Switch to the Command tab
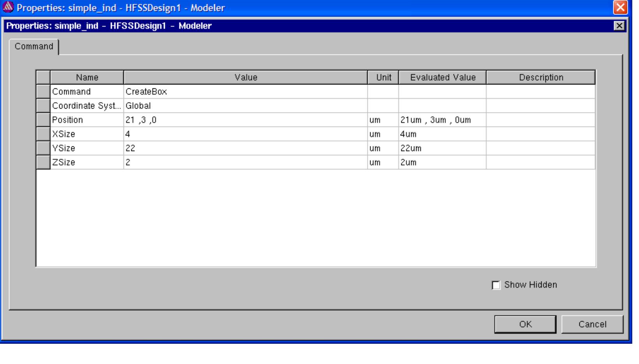Viewport: 639px width, 364px height. pos(34,46)
